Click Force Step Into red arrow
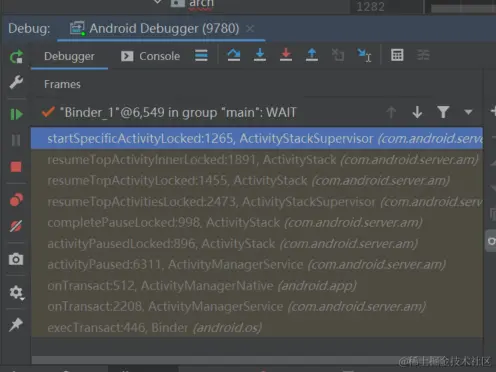Image resolution: width=496 pixels, height=372 pixels. coord(286,55)
